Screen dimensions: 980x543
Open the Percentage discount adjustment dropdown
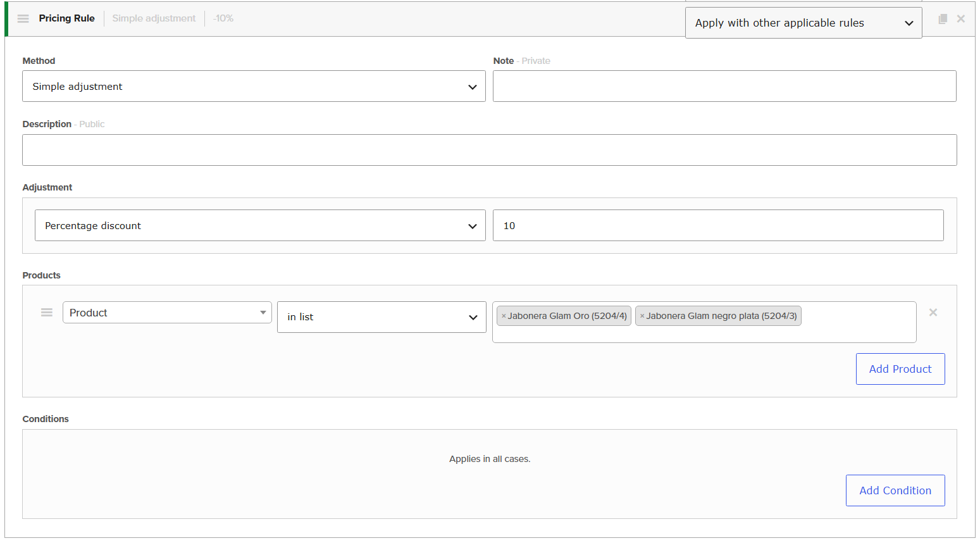point(260,225)
